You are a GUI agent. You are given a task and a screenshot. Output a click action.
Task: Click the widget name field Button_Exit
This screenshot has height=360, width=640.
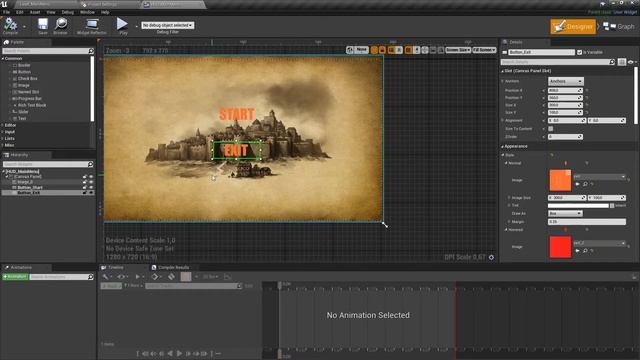click(x=541, y=52)
